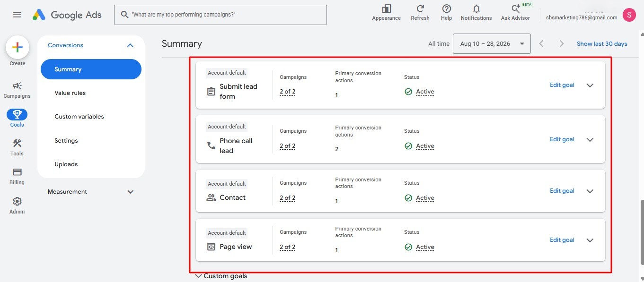The image size is (644, 282).
Task: Click the Active status text for Page view
Action: pos(425,247)
